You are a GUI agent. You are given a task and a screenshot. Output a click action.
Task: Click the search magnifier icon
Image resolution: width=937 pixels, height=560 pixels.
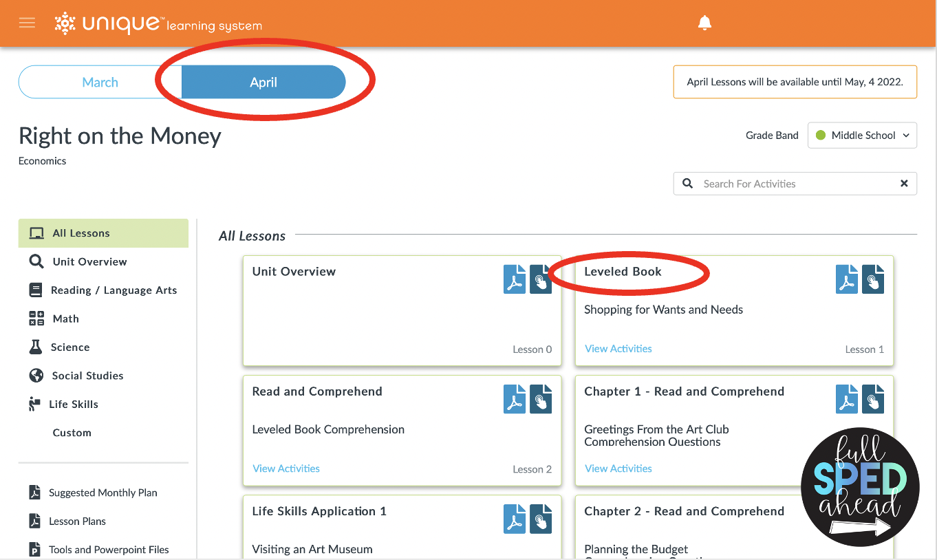click(x=687, y=183)
